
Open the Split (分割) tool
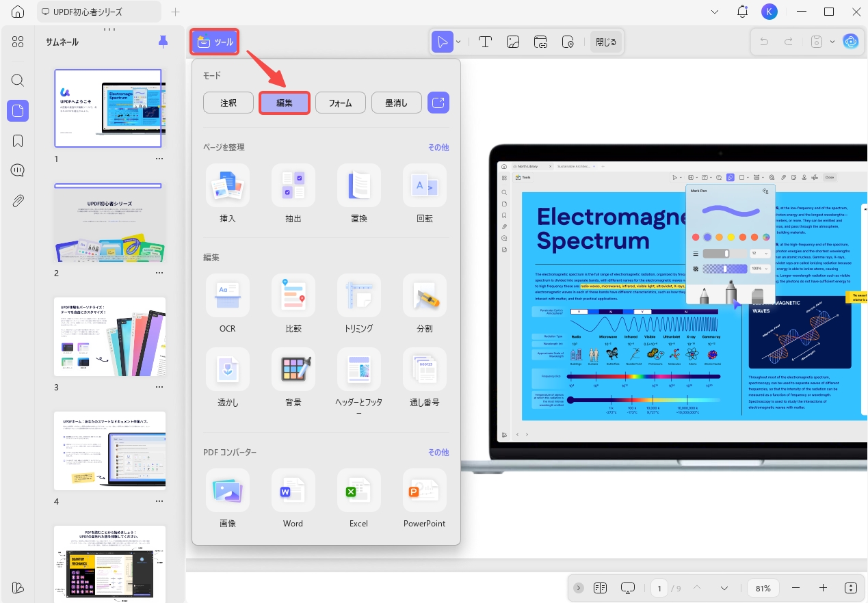424,295
